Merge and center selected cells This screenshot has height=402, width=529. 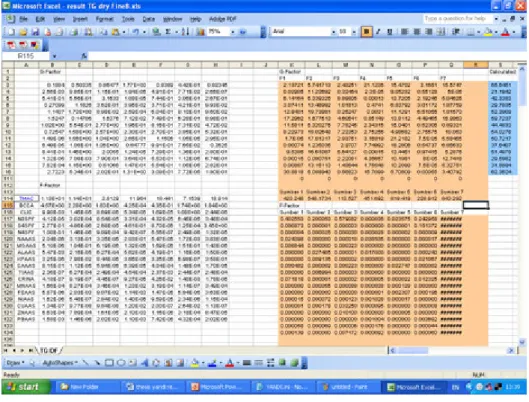point(441,32)
